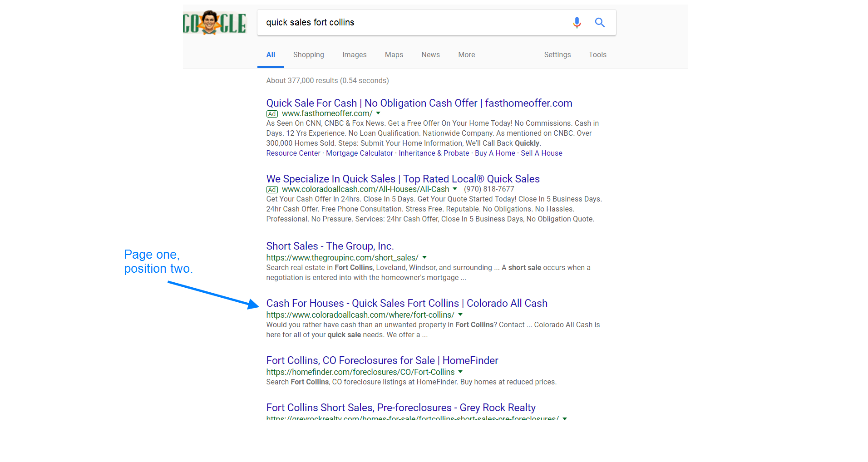Screen dimensions: 868x462
Task: Click the Ad badge next to fasthomeoffer.com
Action: [272, 113]
